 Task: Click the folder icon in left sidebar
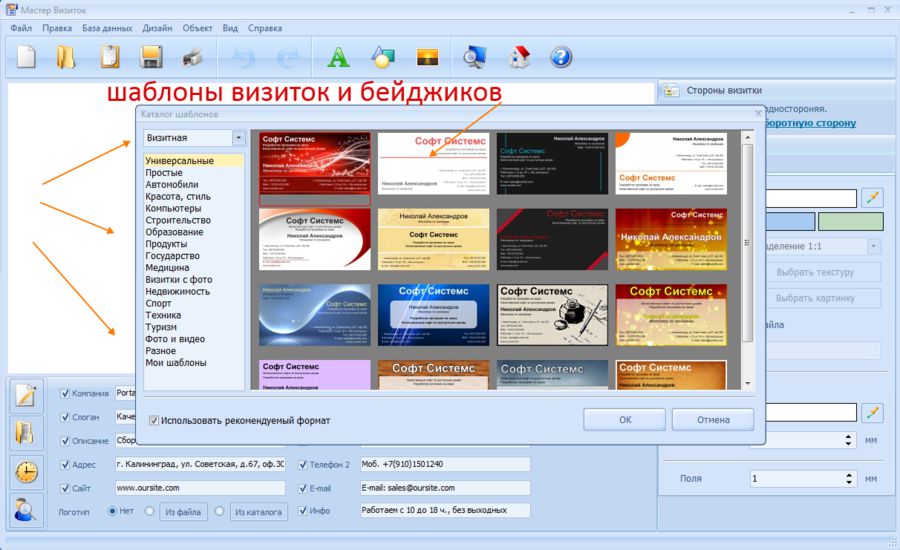[26, 432]
